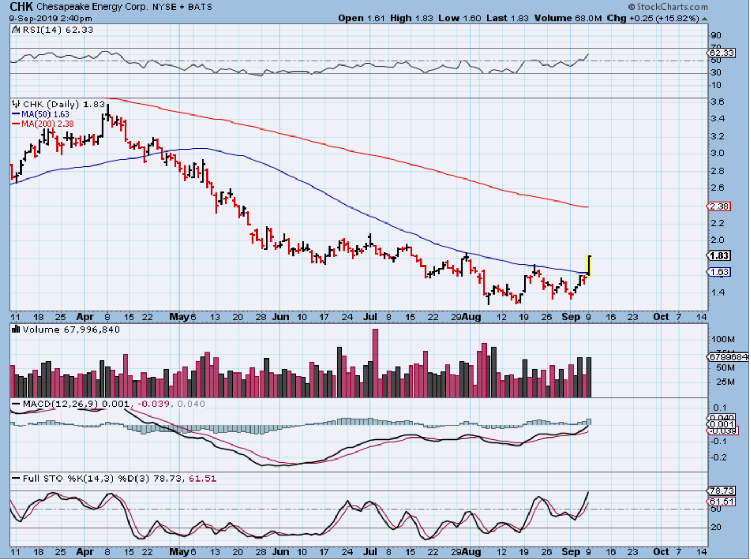Click the green up-arrow beside Chg

click(x=704, y=19)
